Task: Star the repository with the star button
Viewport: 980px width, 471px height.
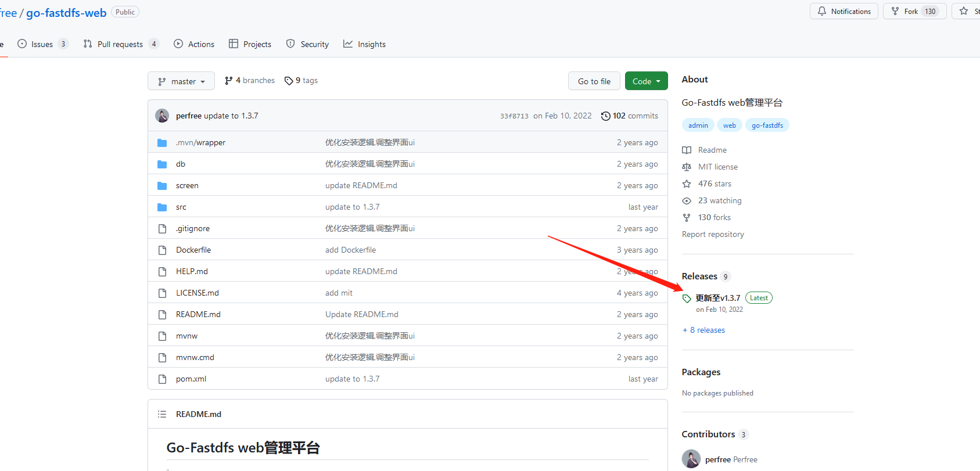Action: tap(965, 11)
